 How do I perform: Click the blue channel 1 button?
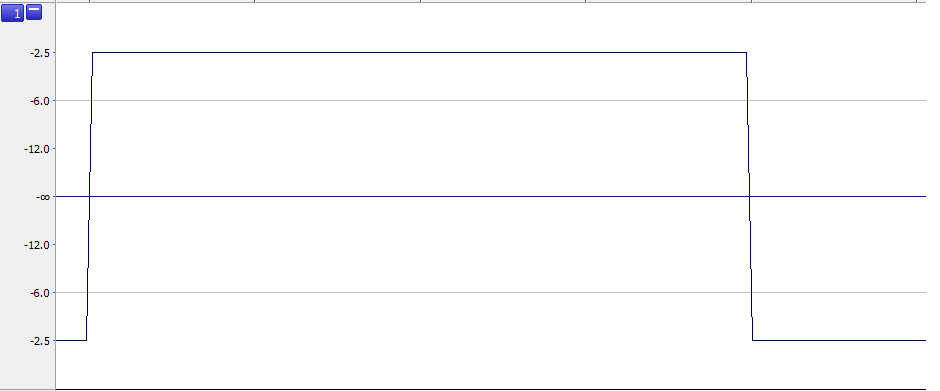point(13,13)
